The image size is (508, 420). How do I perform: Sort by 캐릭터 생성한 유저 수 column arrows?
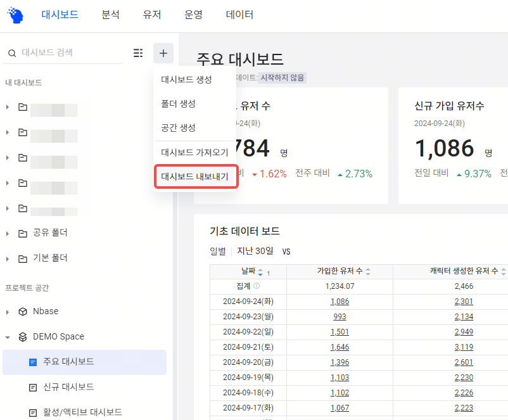tap(504, 272)
